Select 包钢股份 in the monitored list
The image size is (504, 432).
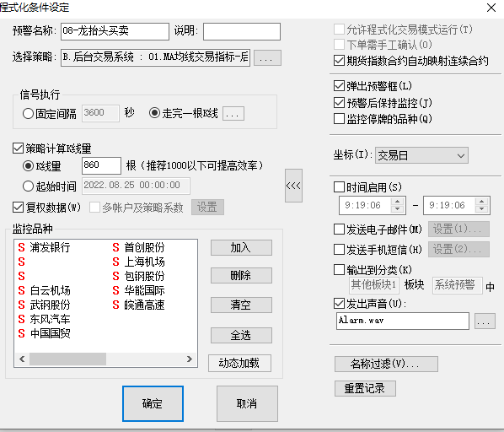(x=144, y=276)
